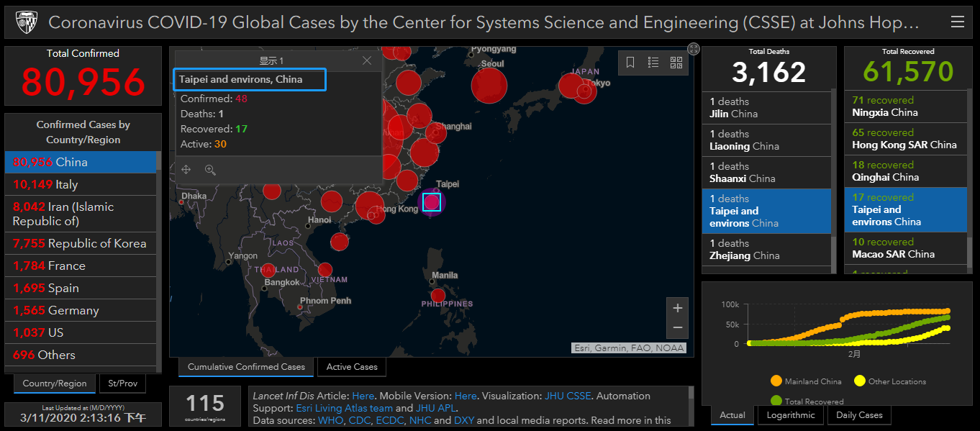Image resolution: width=980 pixels, height=431 pixels.
Task: Zoom in on the map with plus
Action: (677, 308)
